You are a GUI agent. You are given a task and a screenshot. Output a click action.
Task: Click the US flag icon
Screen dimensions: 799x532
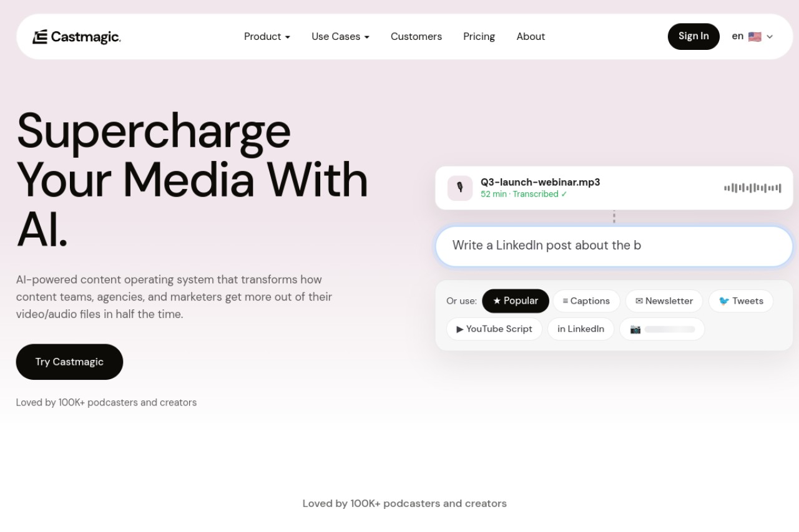(755, 37)
